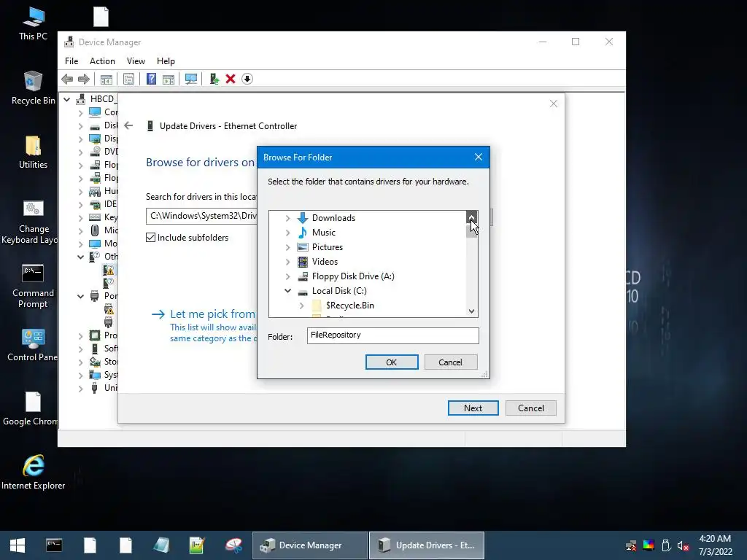Select the Utilities folder on desktop
Screen dimensions: 747x560
point(34,152)
